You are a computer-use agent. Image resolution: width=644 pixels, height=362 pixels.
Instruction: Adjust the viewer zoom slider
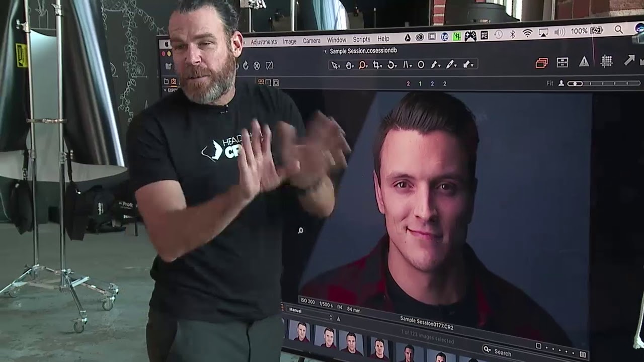pyautogui.click(x=604, y=83)
